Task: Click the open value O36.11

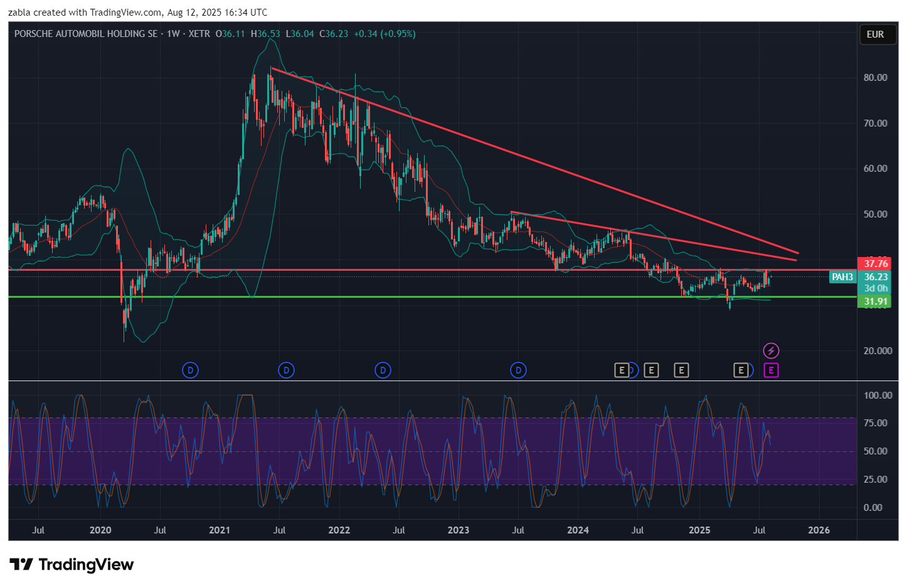Action: (x=230, y=34)
